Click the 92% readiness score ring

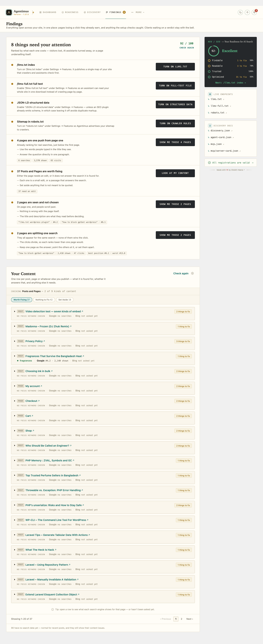(x=214, y=51)
